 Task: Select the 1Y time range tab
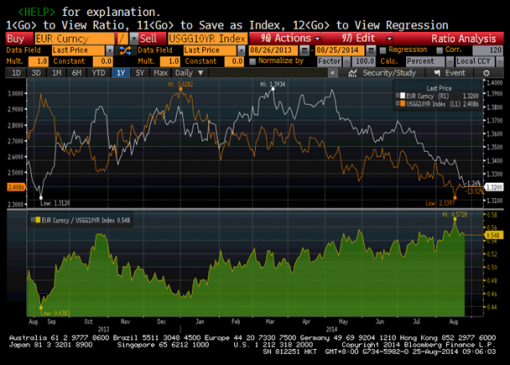[121, 73]
